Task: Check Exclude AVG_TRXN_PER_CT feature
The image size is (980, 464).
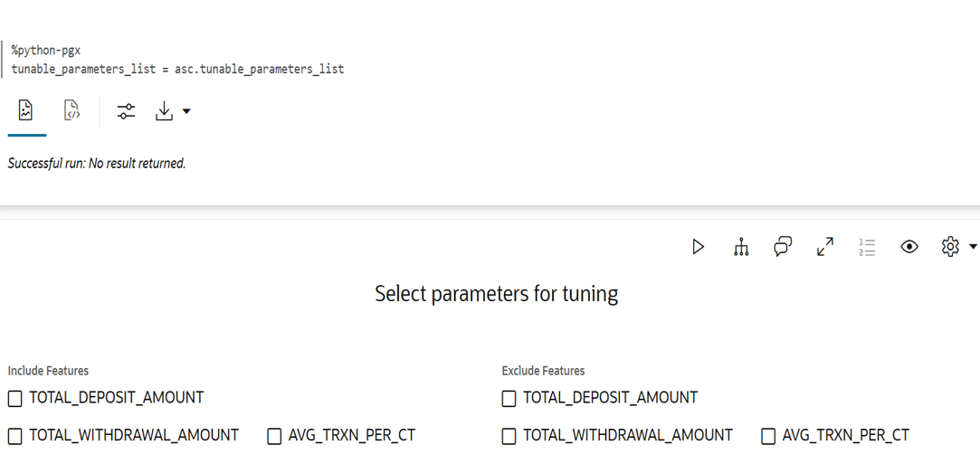Action: coord(768,436)
